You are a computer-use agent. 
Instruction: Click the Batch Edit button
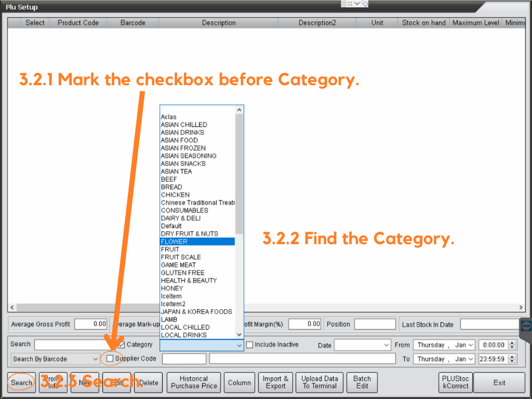(362, 382)
